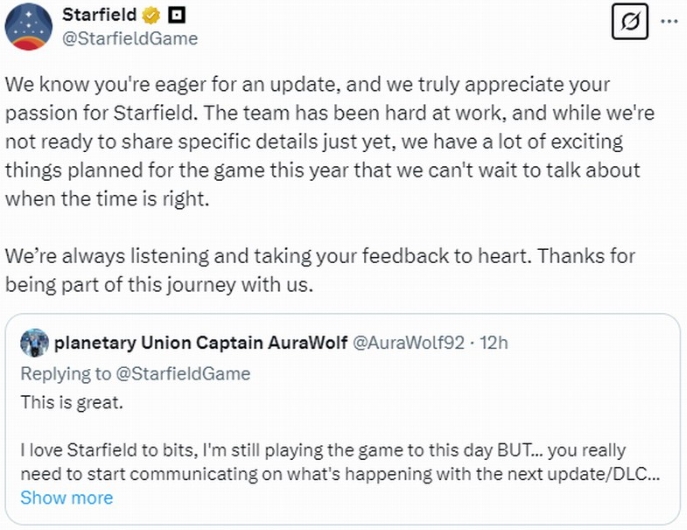This screenshot has height=530, width=687.
Task: Open AuraWolf's small profile avatar
Action: pos(34,343)
